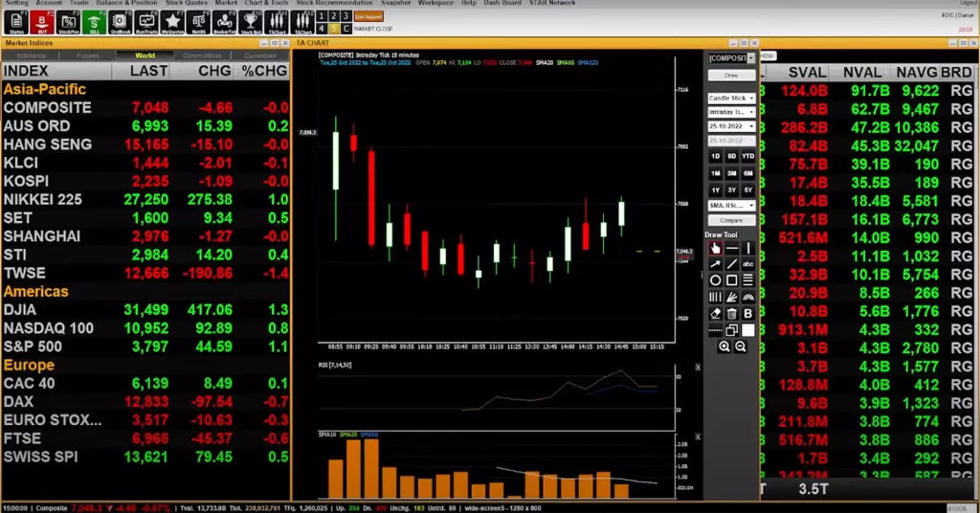Toggle the YTD time range button

point(747,156)
